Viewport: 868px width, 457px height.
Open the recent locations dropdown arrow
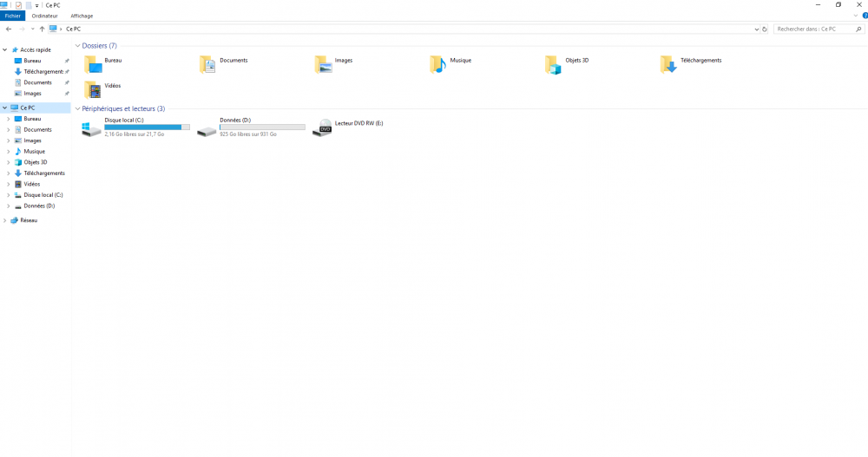[x=33, y=29]
